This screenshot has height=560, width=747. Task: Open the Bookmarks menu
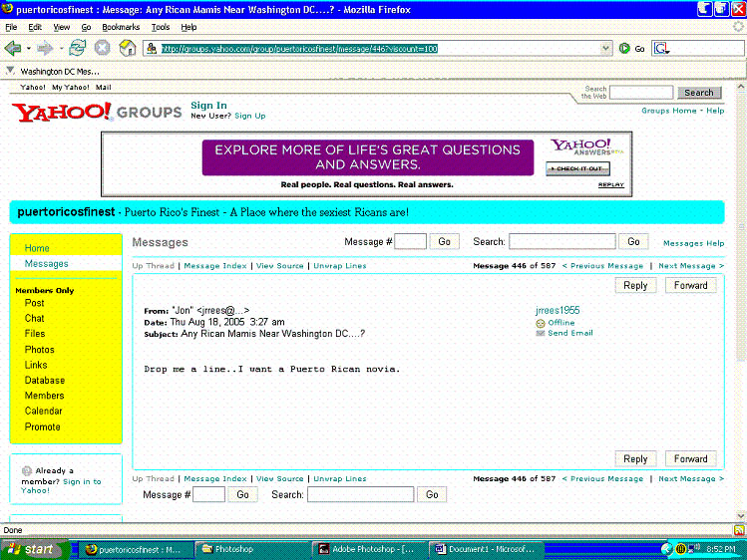(x=121, y=27)
